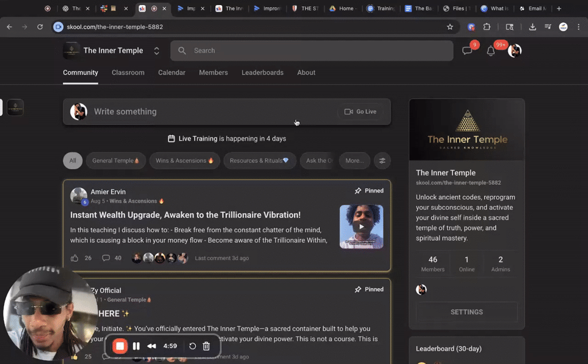Viewport: 588px width, 364px height.
Task: Stop the screen recording
Action: (x=120, y=346)
